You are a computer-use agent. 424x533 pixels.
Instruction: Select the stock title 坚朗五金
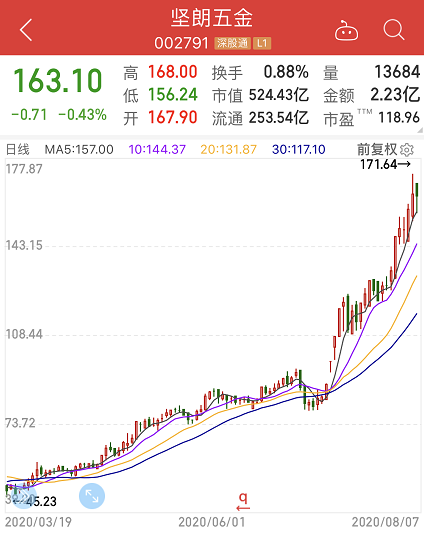point(212,18)
